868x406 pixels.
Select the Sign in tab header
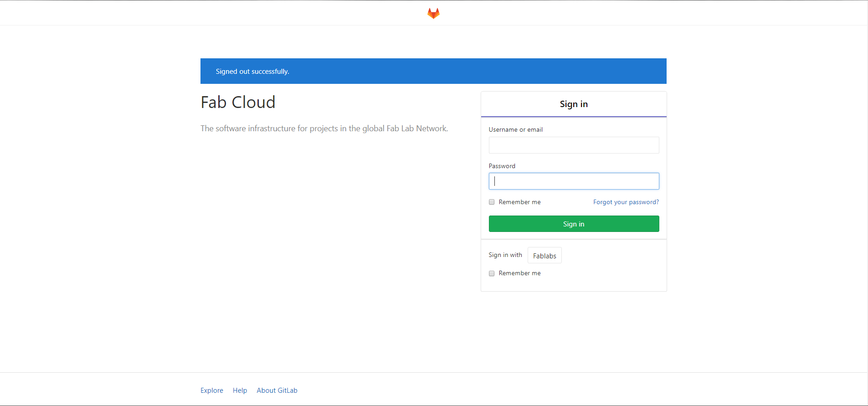coord(574,104)
